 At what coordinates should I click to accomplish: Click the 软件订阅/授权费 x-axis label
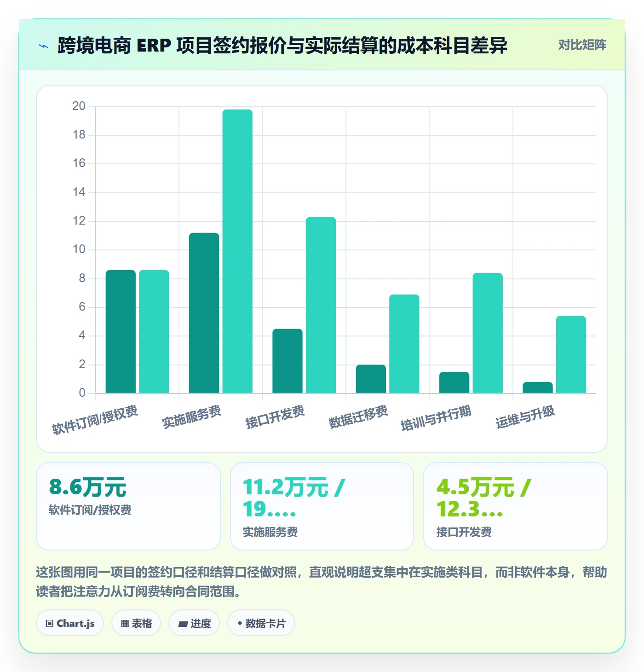pos(95,420)
